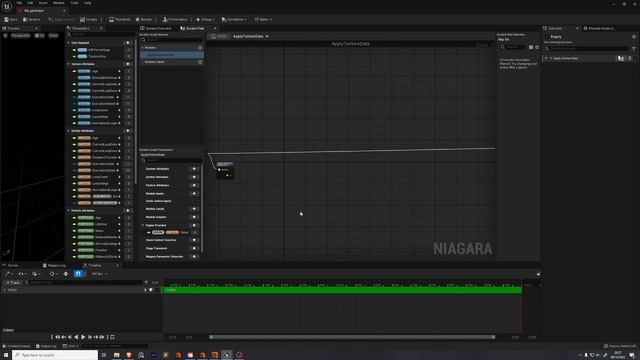Click the Lit view mode button
This screenshot has width=640, height=360.
pyautogui.click(x=40, y=36)
